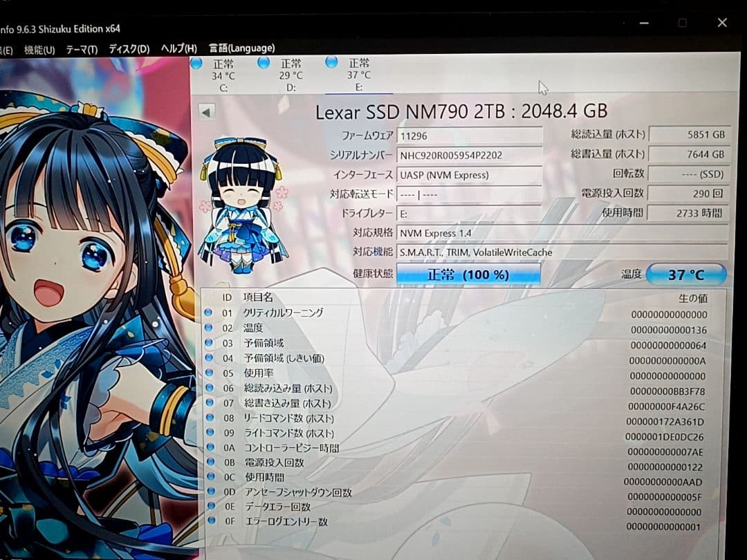Click raw value 00000000000136

tap(669, 330)
